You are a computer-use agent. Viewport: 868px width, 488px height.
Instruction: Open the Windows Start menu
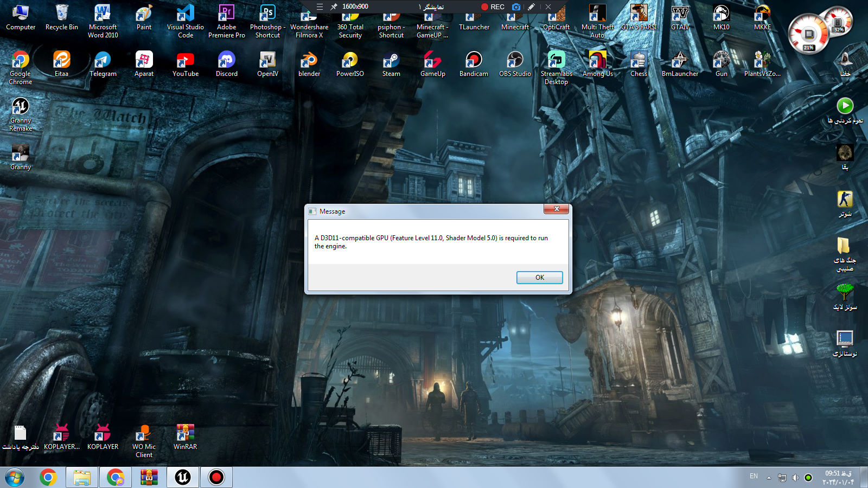pos(15,477)
